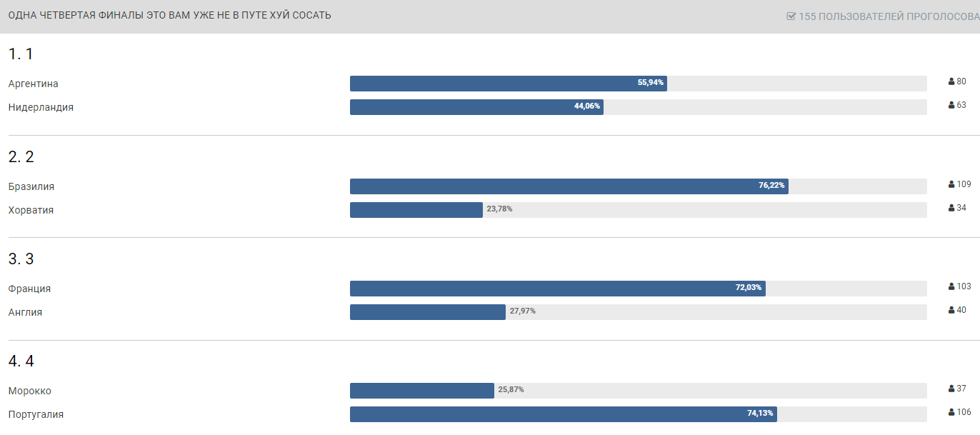This screenshot has height=435, width=980.
Task: Choose the Хорватия answer label
Action: (31, 210)
